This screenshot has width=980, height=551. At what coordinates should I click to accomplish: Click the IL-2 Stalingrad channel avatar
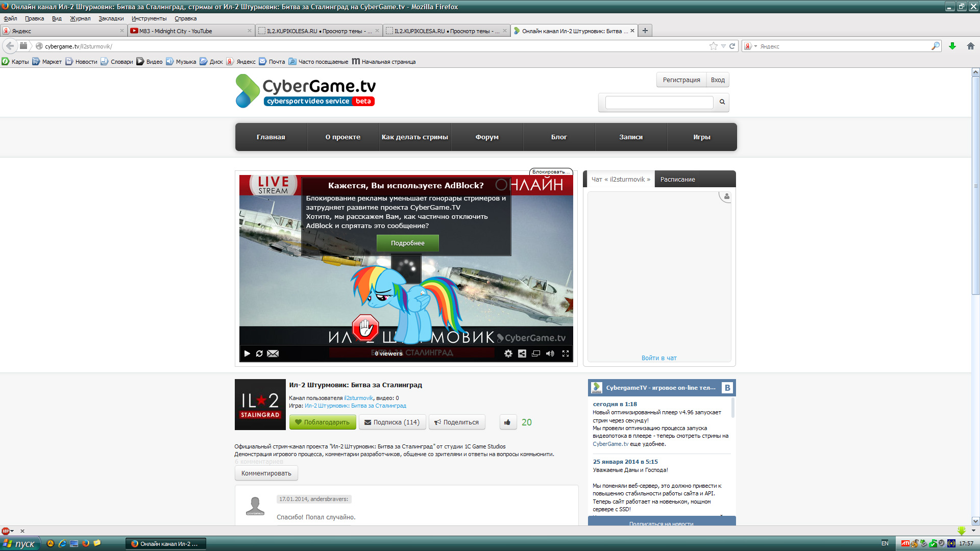tap(260, 405)
